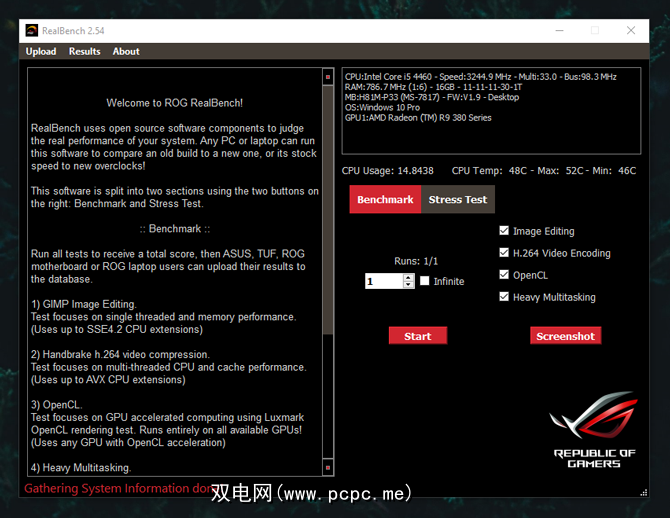The height and width of the screenshot is (518, 670).
Task: Click the ':: Benchmark ::' section heading
Action: coord(175,229)
